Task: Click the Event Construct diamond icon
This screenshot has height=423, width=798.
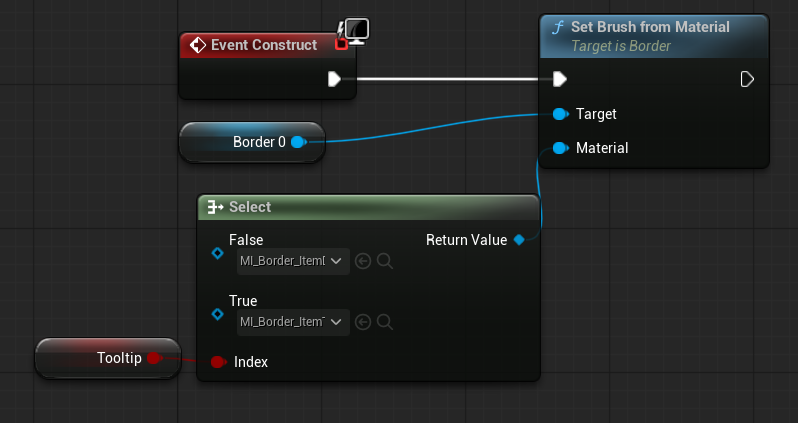Action: [x=197, y=45]
